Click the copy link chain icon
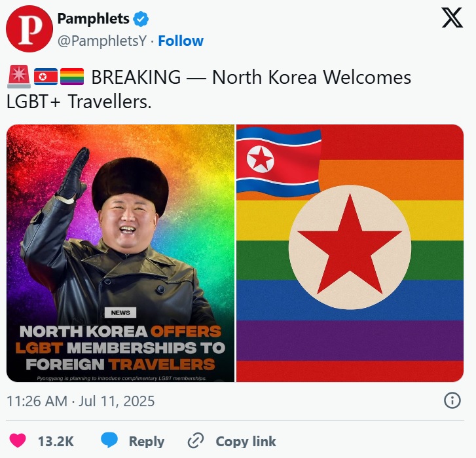 196,441
